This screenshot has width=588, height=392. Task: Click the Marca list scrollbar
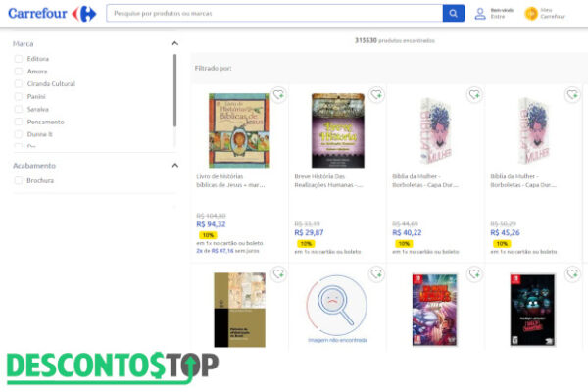tap(174, 90)
